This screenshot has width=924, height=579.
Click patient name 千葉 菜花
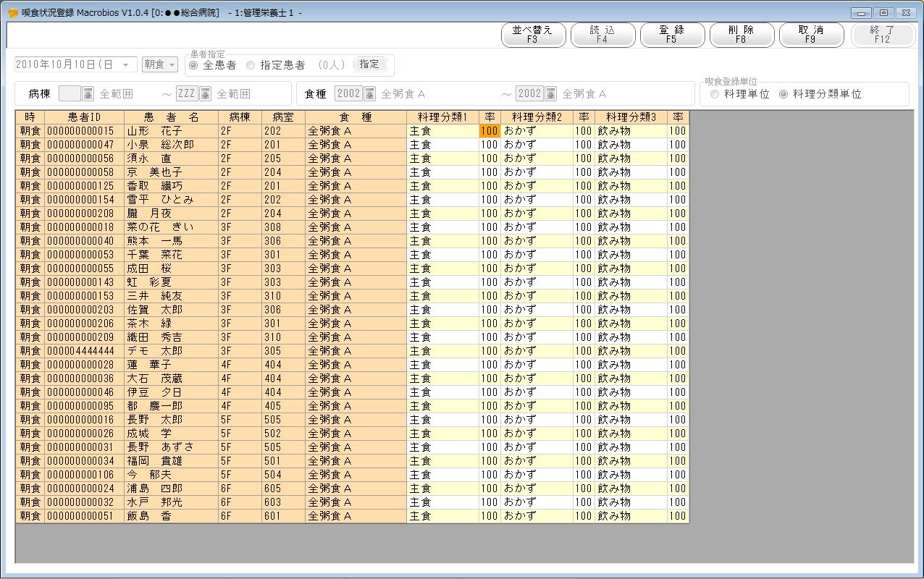click(171, 255)
